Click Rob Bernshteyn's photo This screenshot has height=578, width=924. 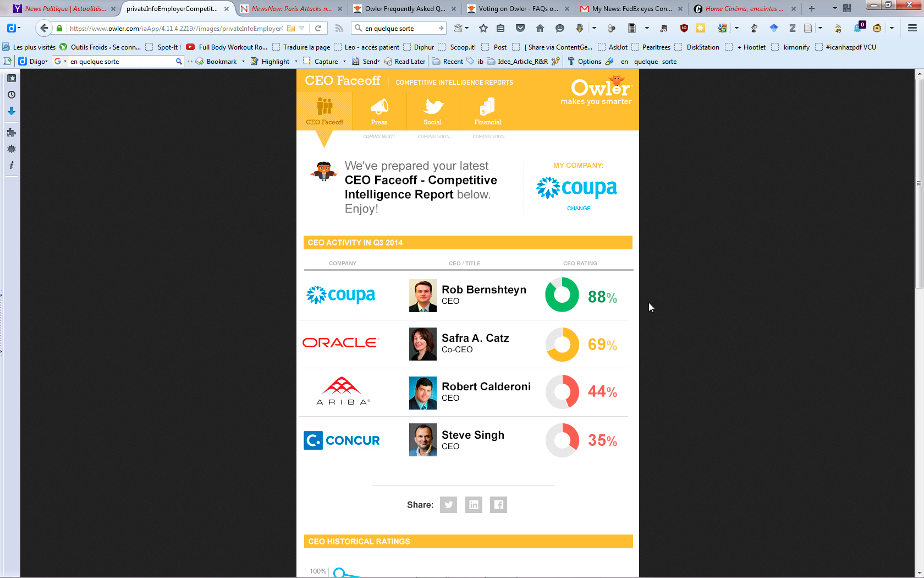tap(423, 296)
